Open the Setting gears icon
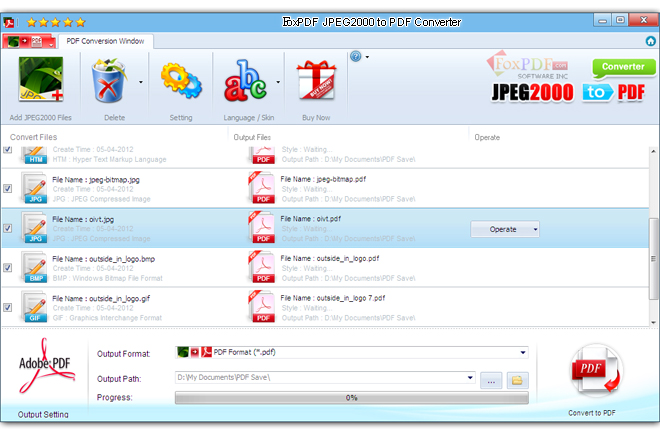660x430 pixels. click(x=181, y=80)
